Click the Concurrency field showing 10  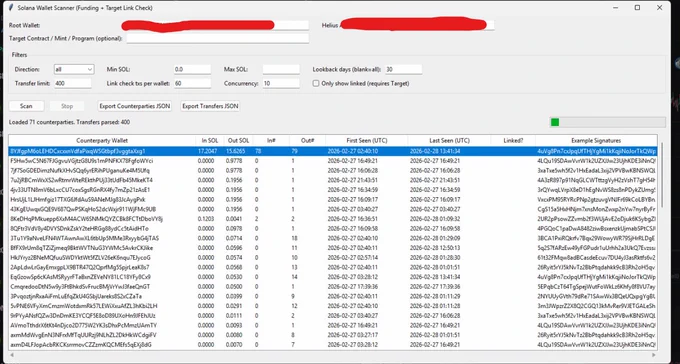coord(281,83)
